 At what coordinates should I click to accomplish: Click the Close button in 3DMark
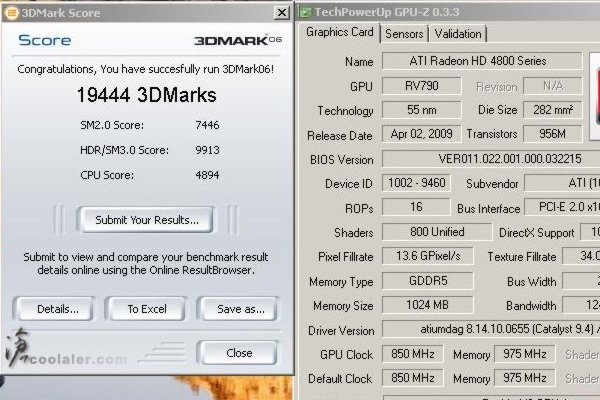click(239, 353)
